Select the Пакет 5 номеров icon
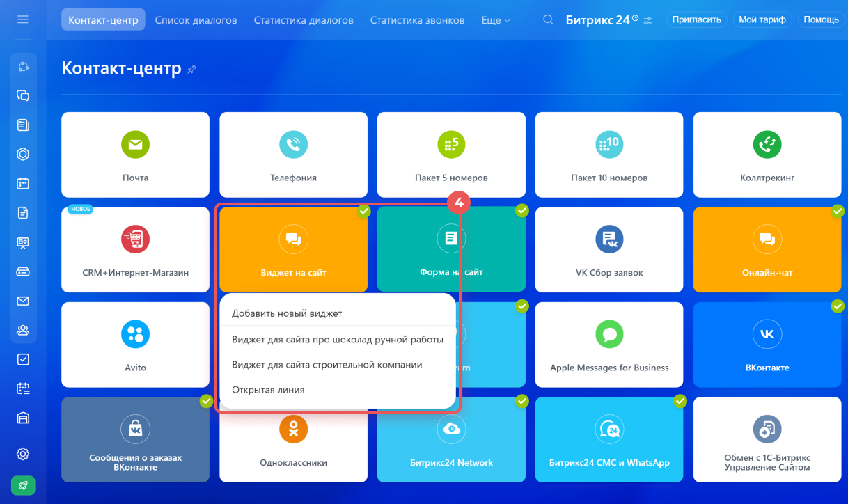This screenshot has width=848, height=504. 451,145
